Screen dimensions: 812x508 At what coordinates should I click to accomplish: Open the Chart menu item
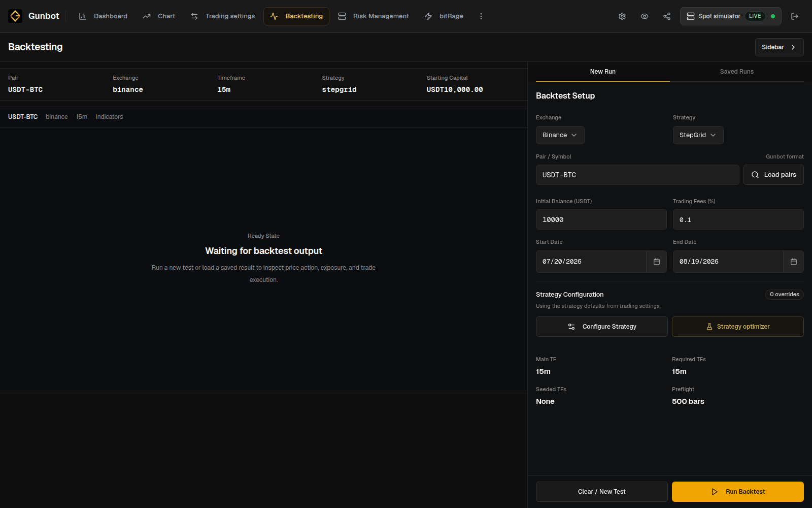coord(159,16)
